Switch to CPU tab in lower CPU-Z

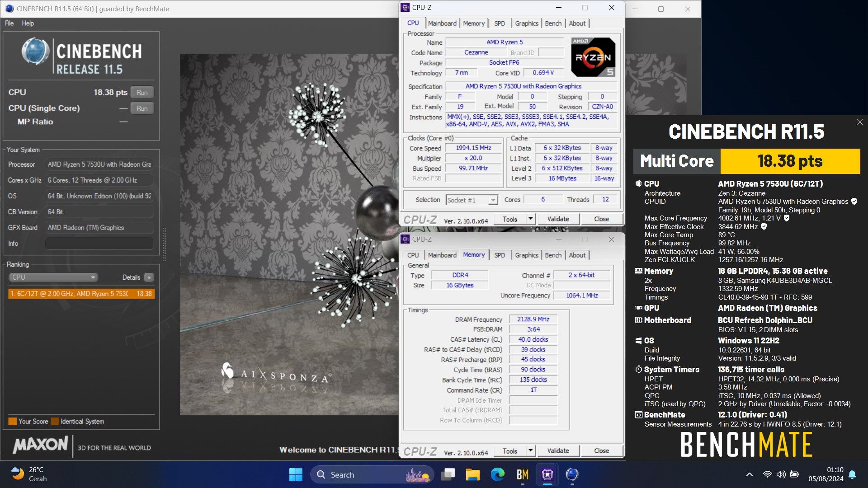click(x=413, y=255)
